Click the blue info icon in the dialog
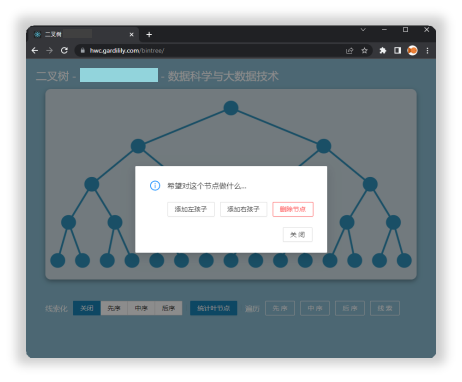 tap(155, 186)
